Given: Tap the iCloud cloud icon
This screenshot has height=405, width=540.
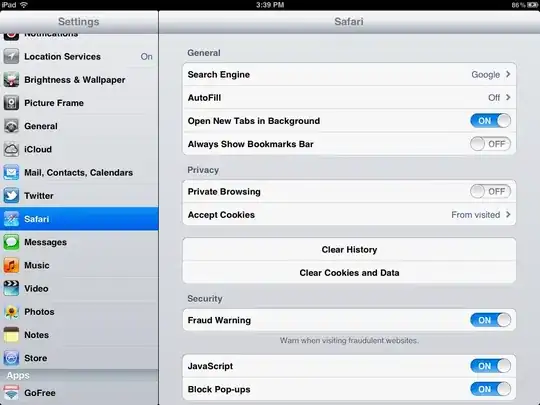Looking at the screenshot, I should click(x=11, y=149).
